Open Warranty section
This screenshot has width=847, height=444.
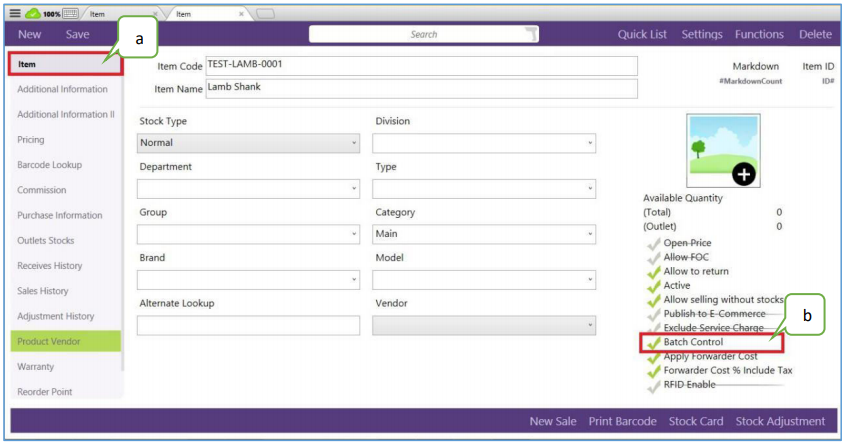tap(36, 367)
